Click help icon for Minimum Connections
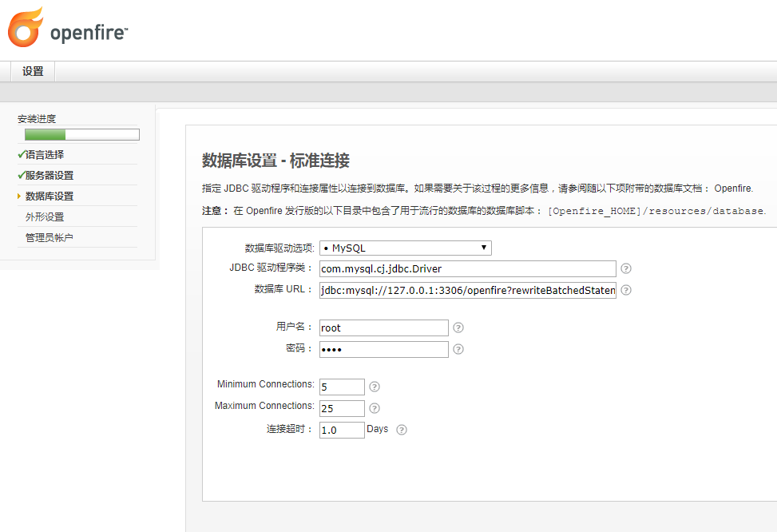The height and width of the screenshot is (532, 777). (375, 387)
